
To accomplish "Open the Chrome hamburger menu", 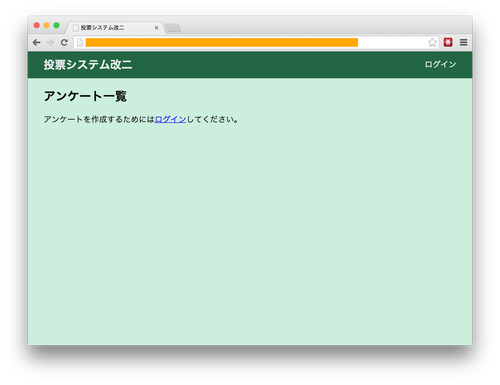I will click(463, 42).
